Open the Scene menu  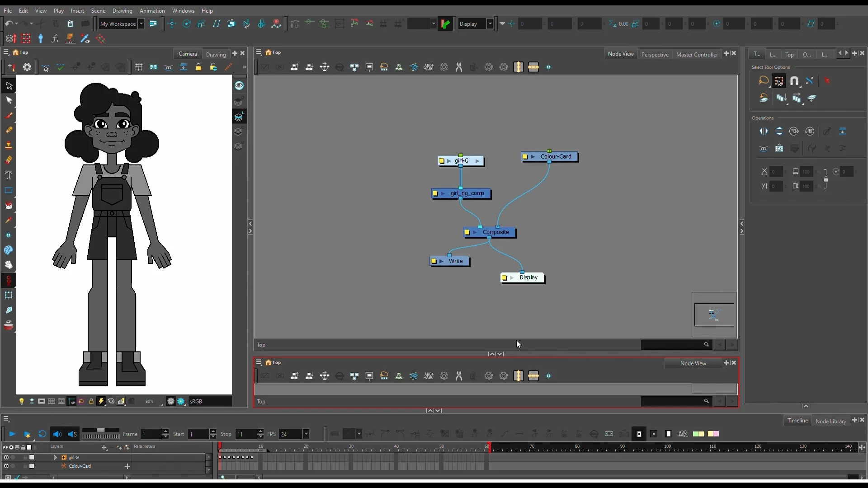tap(99, 11)
